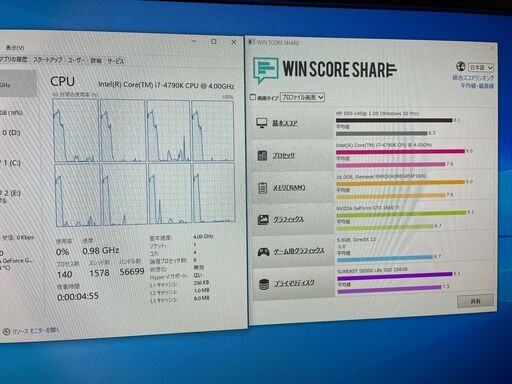
Task: Click the first CPU core graph, top row
Action: click(x=76, y=131)
